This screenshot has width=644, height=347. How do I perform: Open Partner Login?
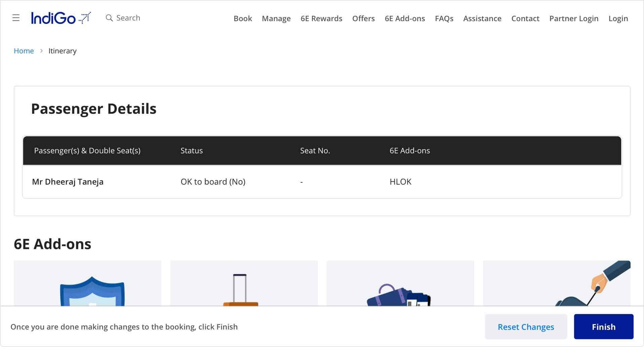[573, 18]
